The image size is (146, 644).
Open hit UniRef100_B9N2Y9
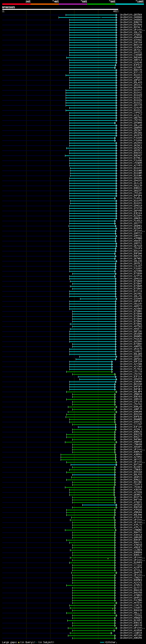(131, 22)
